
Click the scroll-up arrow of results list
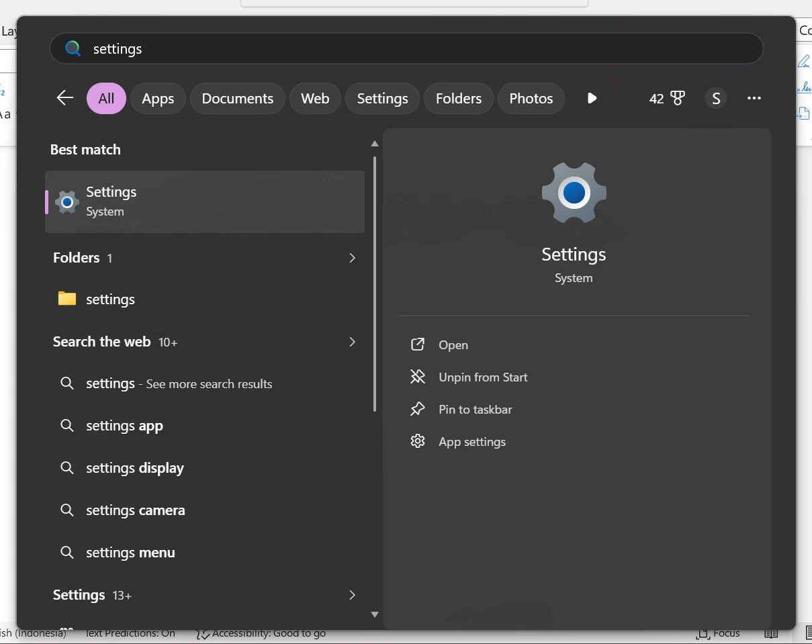[375, 144]
